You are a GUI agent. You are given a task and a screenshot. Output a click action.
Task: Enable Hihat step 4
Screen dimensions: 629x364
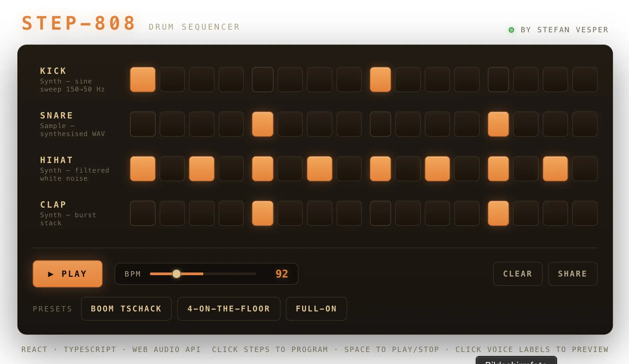point(231,169)
